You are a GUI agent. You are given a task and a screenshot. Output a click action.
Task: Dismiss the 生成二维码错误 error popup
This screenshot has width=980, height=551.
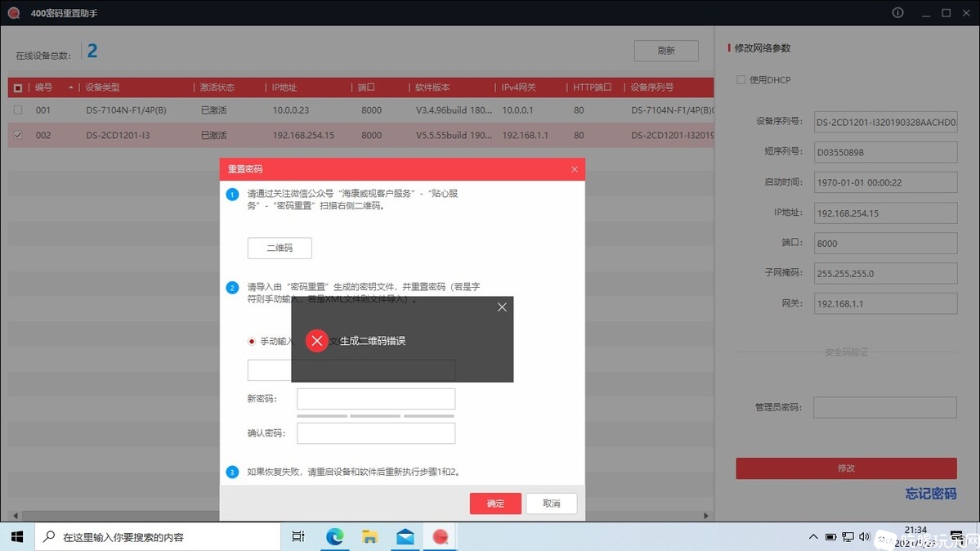click(x=502, y=307)
